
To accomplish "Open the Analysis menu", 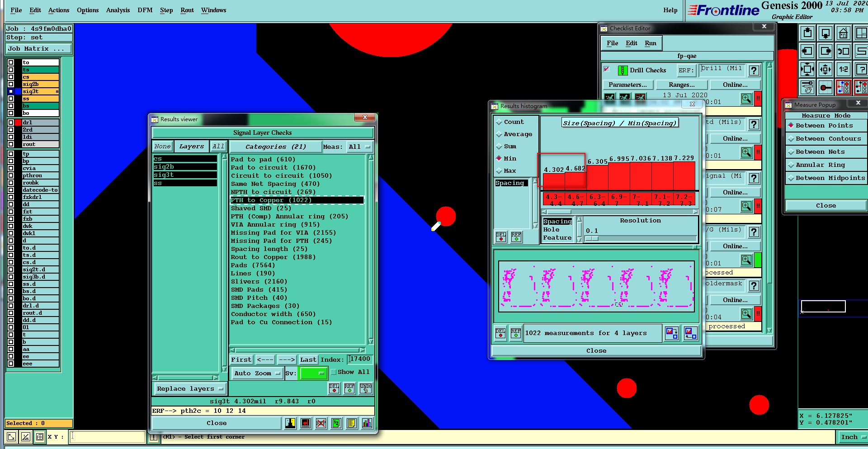I will 118,10.
